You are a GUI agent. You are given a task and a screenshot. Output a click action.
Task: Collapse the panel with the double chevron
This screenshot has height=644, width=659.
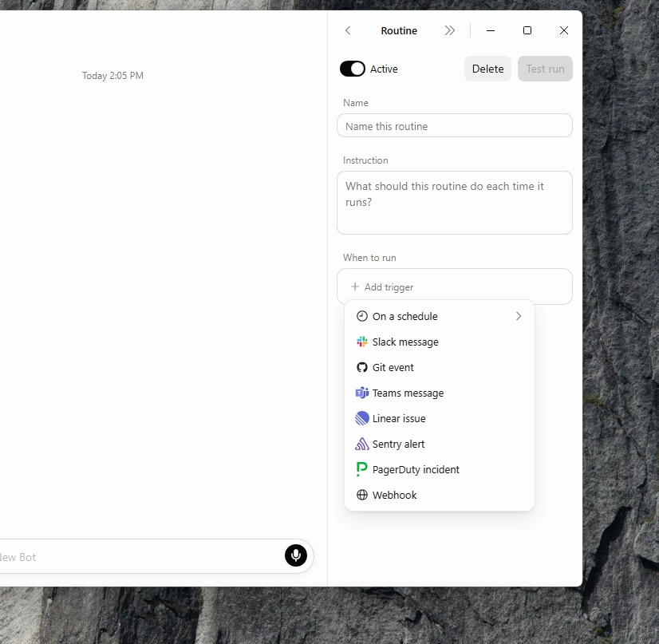450,30
